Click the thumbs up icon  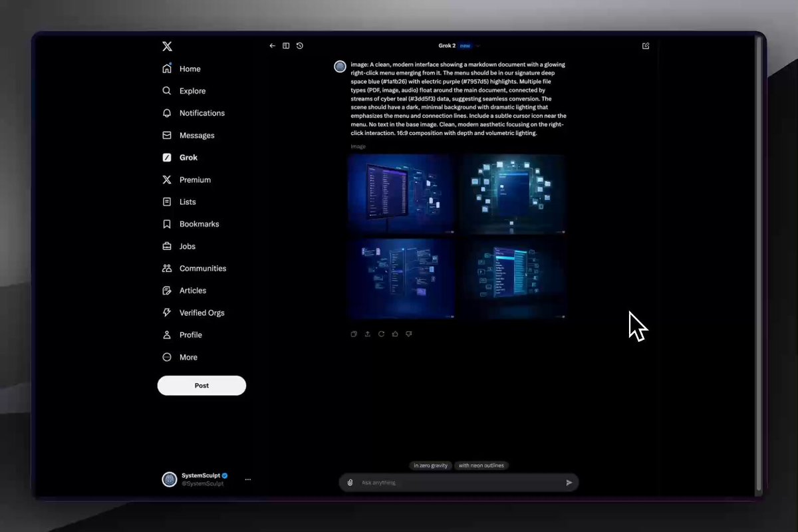point(395,334)
